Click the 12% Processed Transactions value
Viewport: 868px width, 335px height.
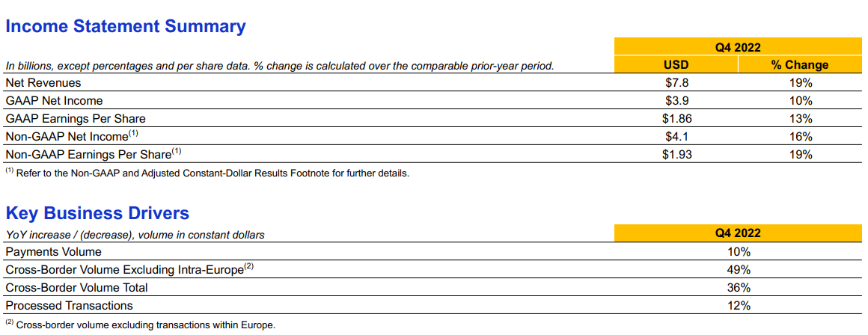[739, 305]
